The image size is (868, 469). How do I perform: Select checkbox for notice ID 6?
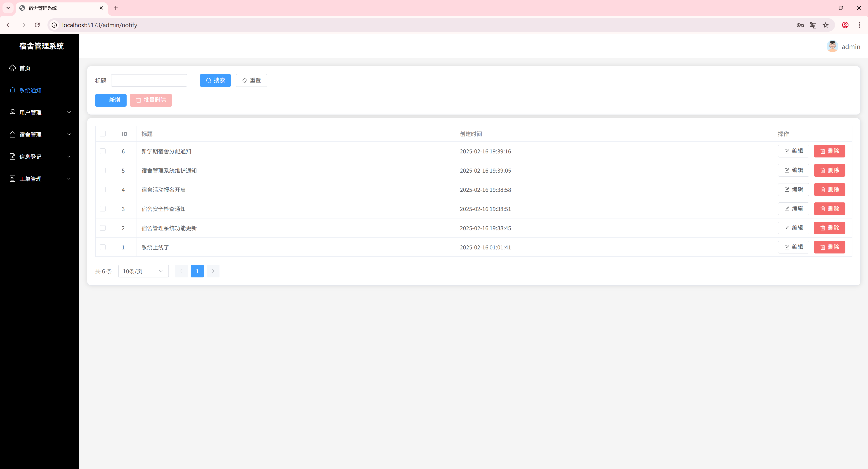tap(103, 151)
